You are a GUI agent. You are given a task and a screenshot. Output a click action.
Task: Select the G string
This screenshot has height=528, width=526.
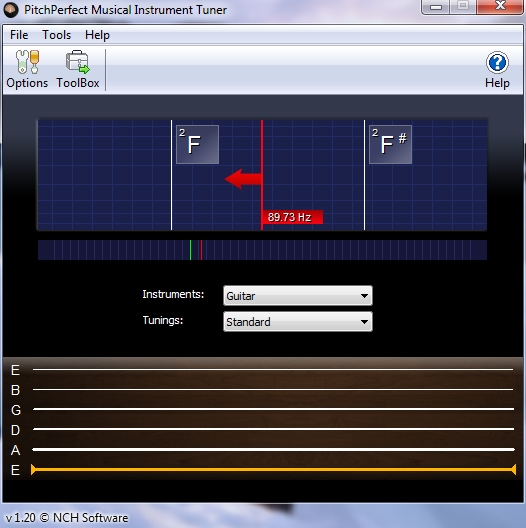point(273,409)
